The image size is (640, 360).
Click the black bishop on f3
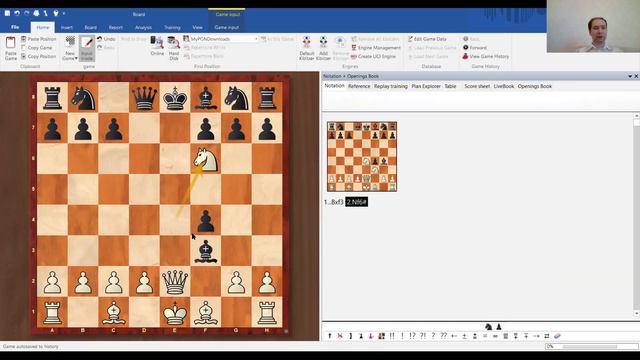point(206,251)
